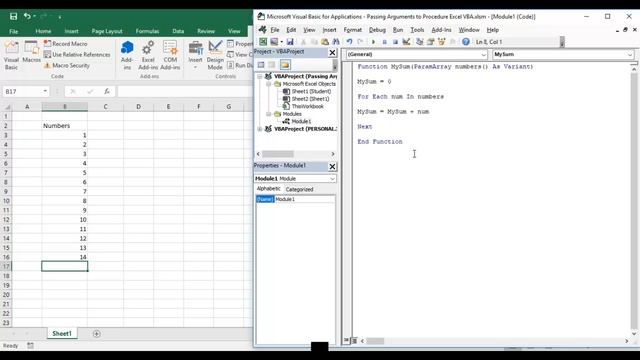This screenshot has height=360, width=640.
Task: Toggle Use Relative References
Action: 77,54
